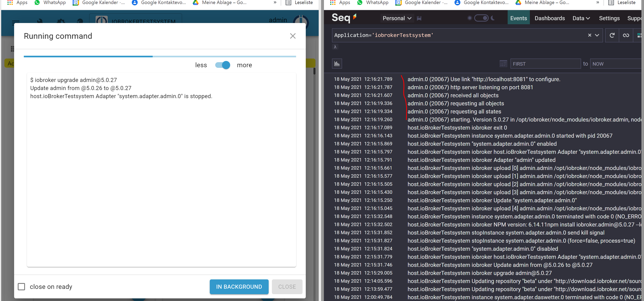644x301 pixels.
Task: Click the lambda icon below the query bar
Action: point(335,47)
